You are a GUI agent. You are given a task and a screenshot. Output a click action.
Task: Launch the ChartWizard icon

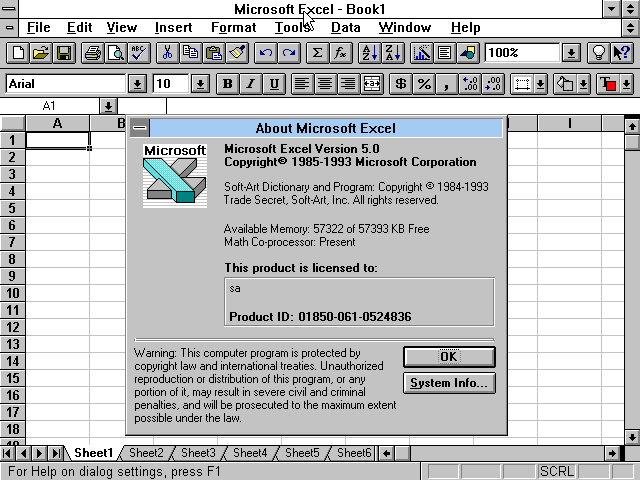coord(421,53)
